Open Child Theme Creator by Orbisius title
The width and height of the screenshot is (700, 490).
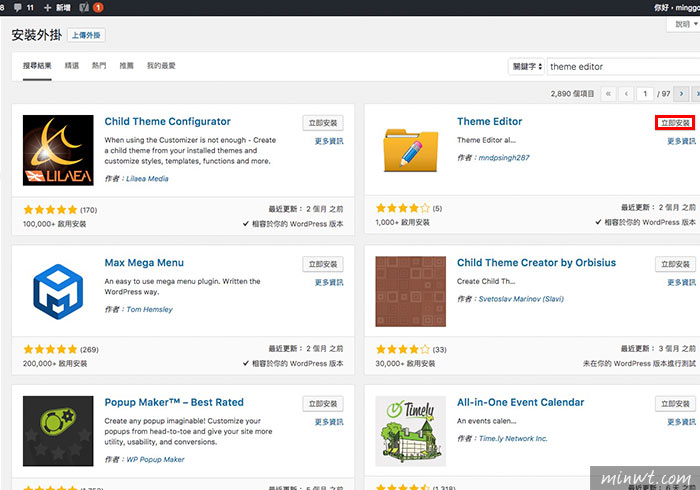point(536,263)
